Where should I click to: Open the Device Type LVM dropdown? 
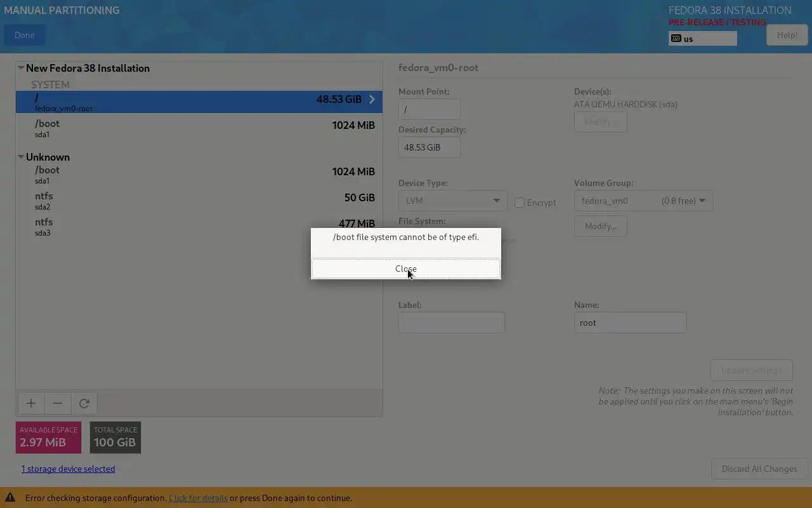[453, 201]
